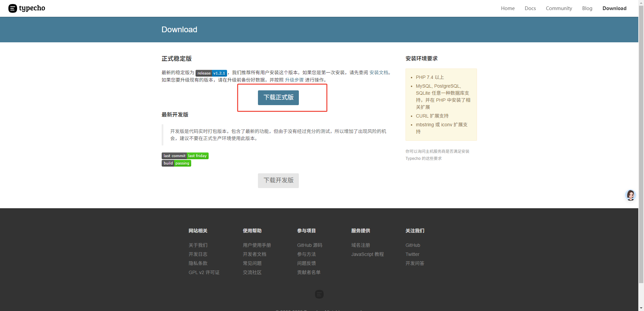Open 贡献者名单 footer link
Screen dimensions: 644x311
click(309, 272)
